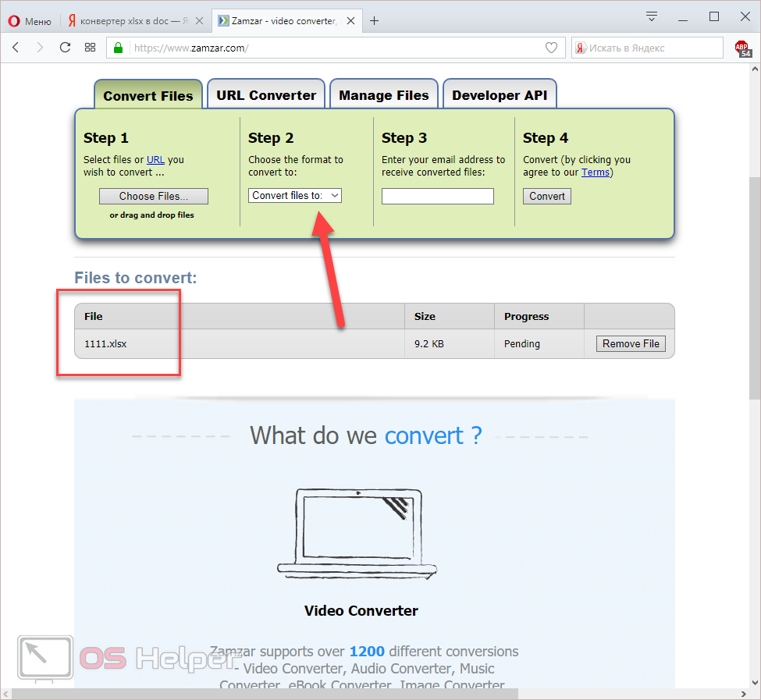Switch to the URL Converter tab
Screen dimensions: 761x700
[266, 95]
